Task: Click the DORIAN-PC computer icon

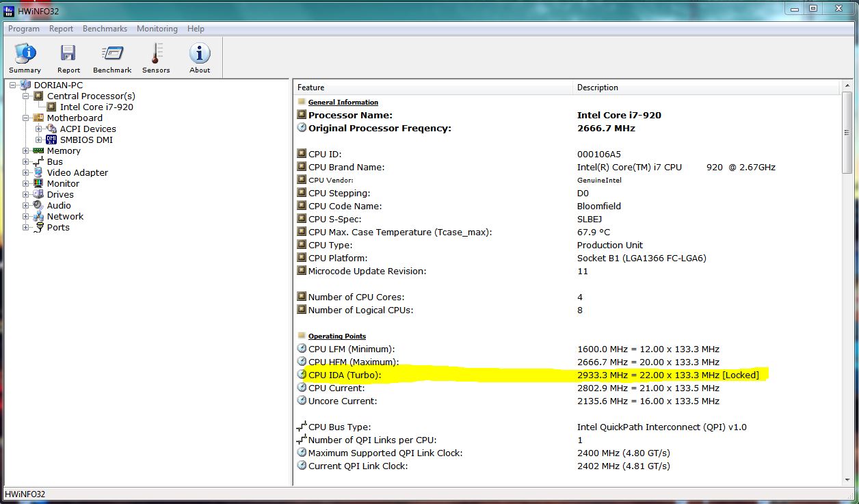Action: click(25, 85)
